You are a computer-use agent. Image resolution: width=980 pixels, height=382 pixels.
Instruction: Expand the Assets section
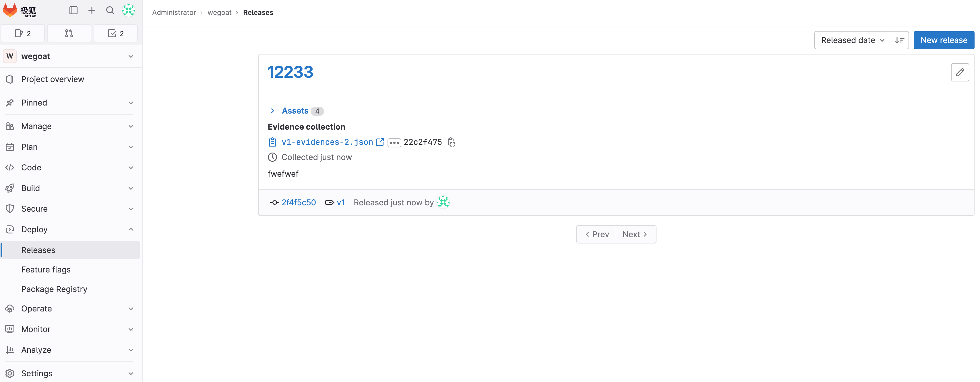(295, 111)
